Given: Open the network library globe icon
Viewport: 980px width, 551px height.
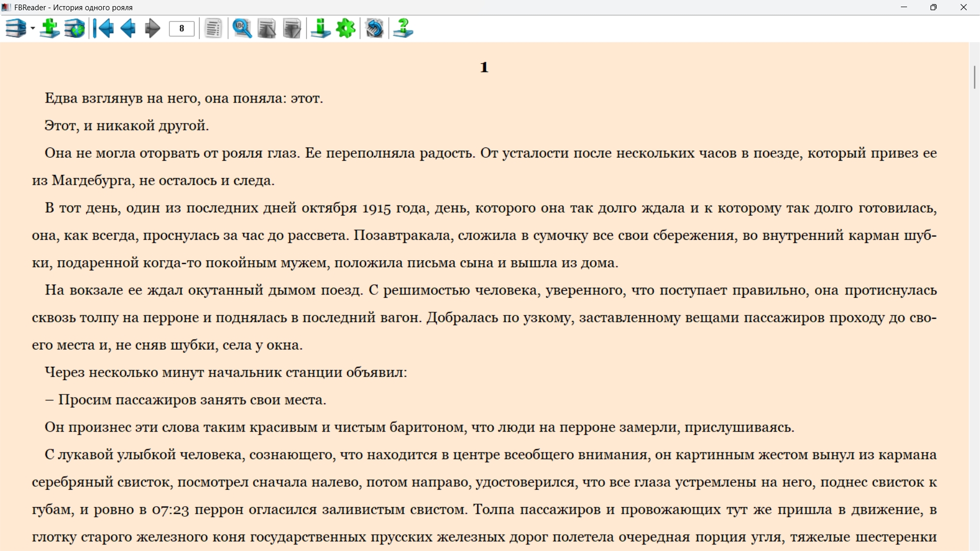Looking at the screenshot, I should coord(75,29).
